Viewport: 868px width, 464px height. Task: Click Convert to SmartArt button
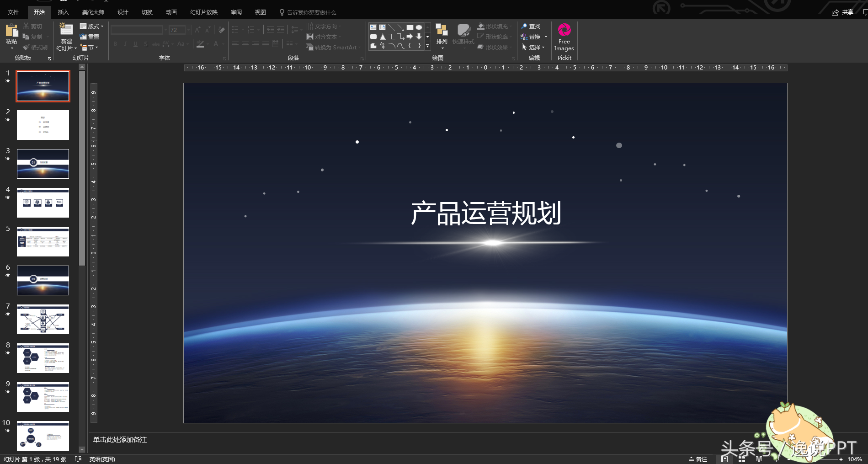pyautogui.click(x=334, y=47)
